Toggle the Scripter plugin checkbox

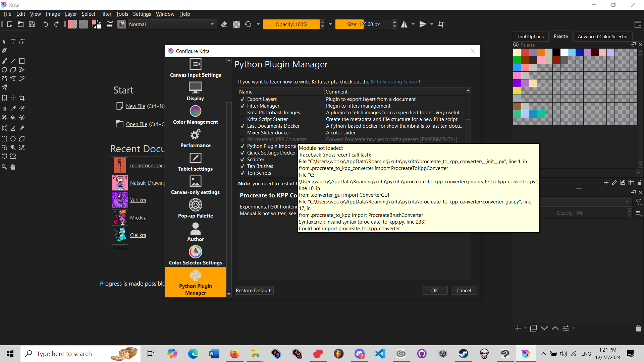242,160
